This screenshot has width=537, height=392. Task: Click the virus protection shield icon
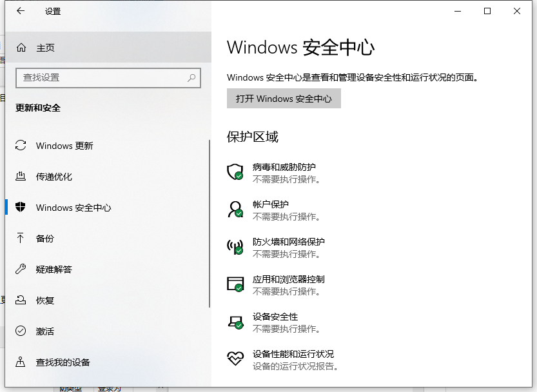pyautogui.click(x=235, y=171)
